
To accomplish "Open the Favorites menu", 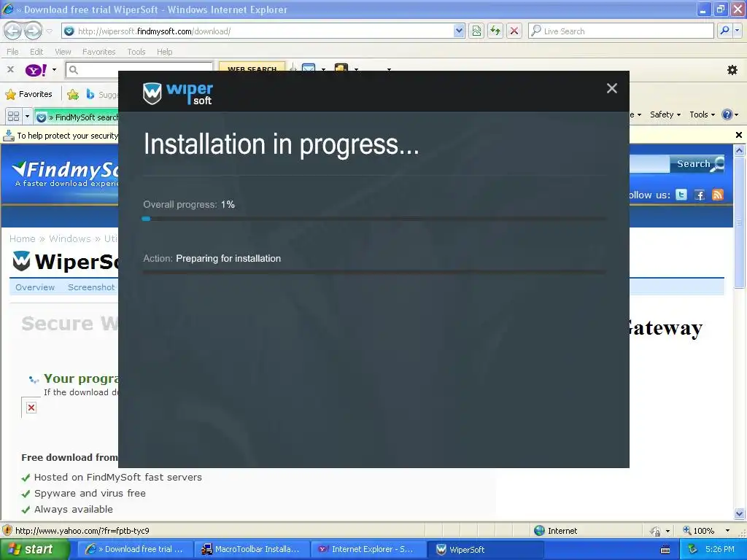I will pyautogui.click(x=98, y=52).
